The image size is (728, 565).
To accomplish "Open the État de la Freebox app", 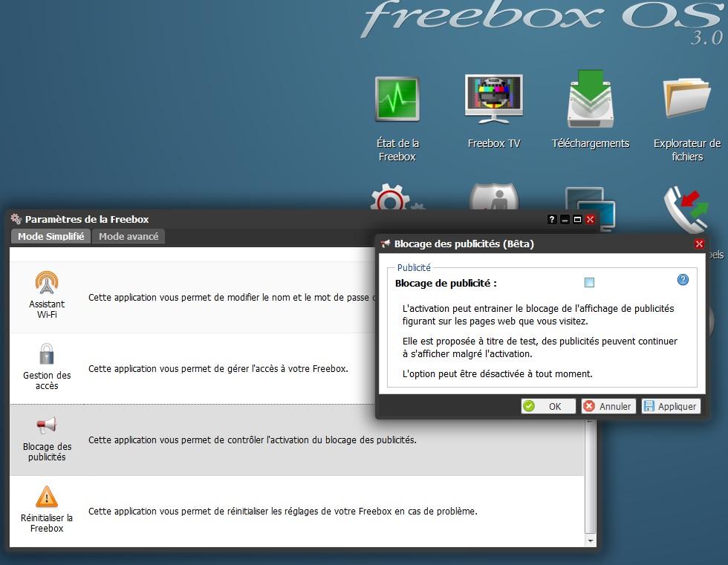I will click(x=397, y=99).
